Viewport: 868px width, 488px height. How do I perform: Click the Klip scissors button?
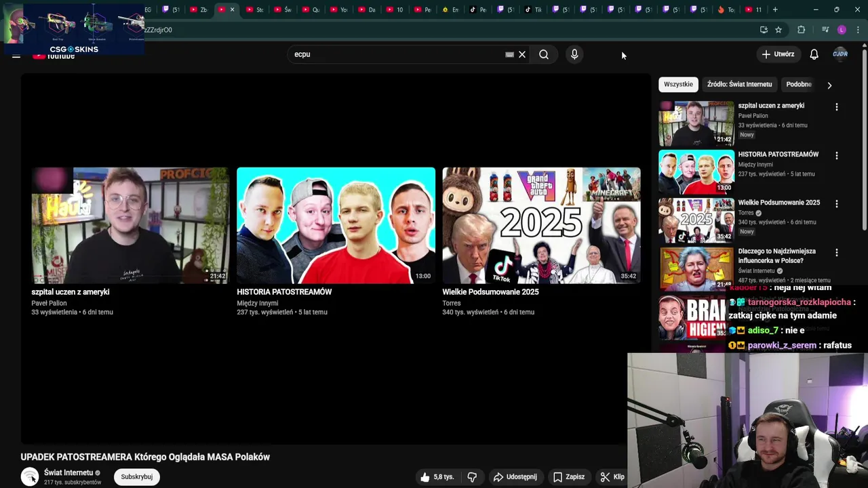612,477
